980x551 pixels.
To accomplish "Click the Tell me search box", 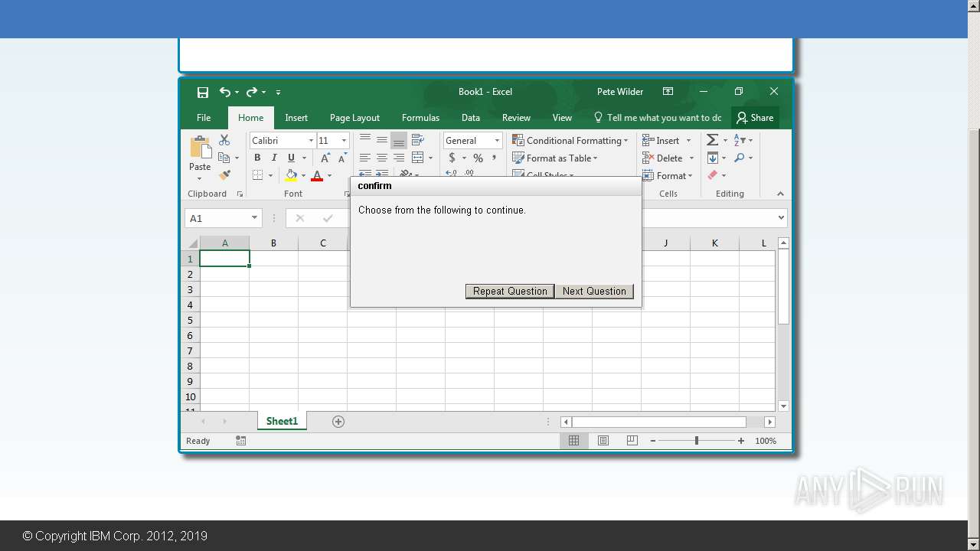I will click(658, 118).
